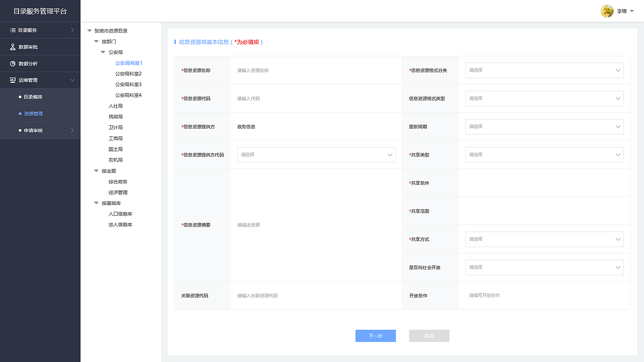Viewport: 644px width, 362px height.
Task: Select 农机局 in the tree
Action: point(116,160)
